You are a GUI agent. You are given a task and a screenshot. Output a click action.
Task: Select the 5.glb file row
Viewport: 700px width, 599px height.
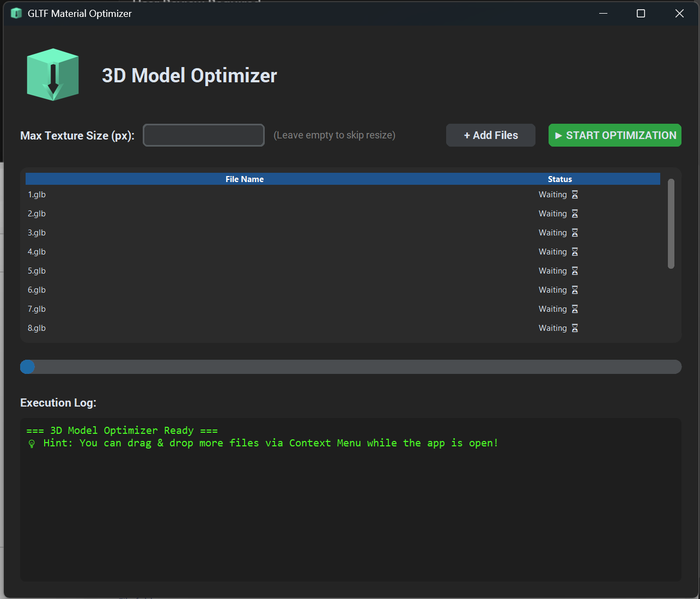(x=343, y=271)
